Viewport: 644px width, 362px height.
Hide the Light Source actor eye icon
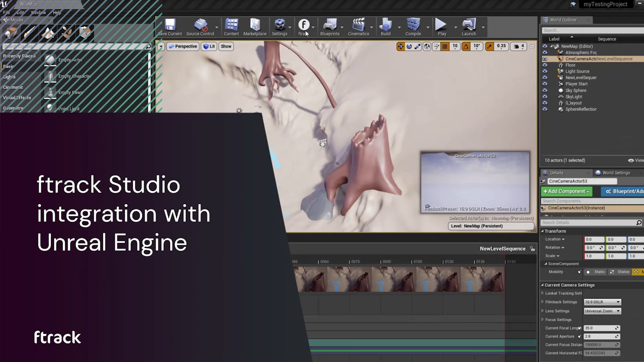click(545, 71)
